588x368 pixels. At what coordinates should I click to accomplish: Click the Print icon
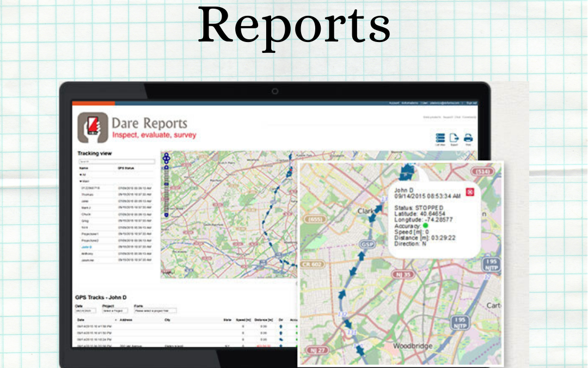click(x=467, y=138)
